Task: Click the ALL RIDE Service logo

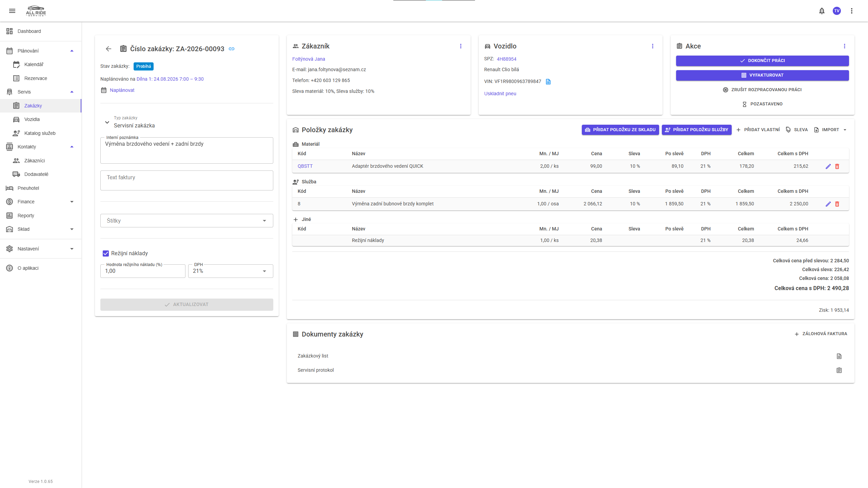Action: click(x=36, y=11)
